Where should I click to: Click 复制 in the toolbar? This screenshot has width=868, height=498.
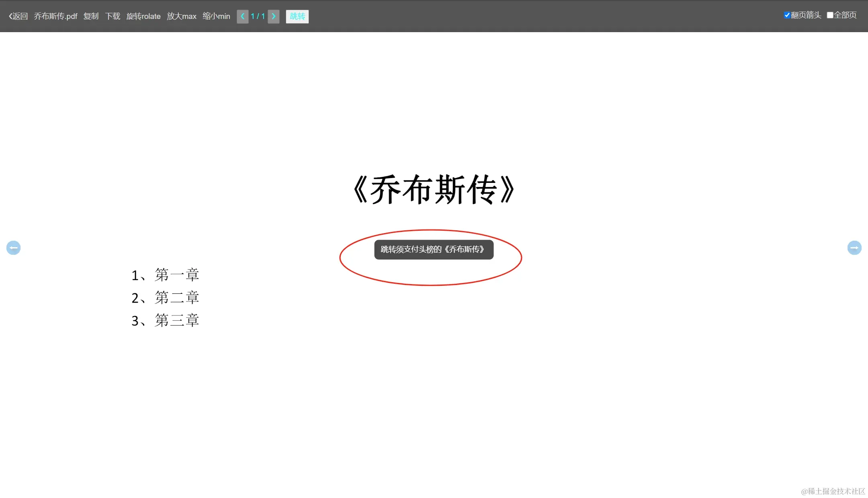click(91, 16)
